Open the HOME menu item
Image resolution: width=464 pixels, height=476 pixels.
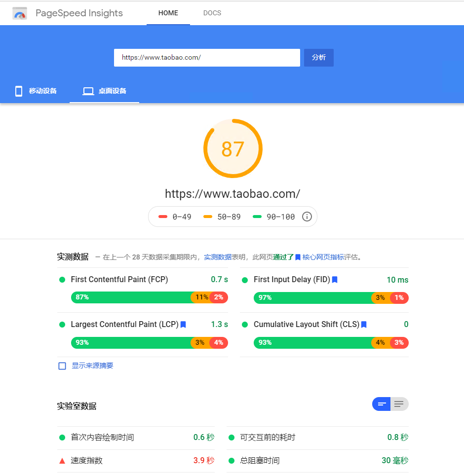pos(168,13)
